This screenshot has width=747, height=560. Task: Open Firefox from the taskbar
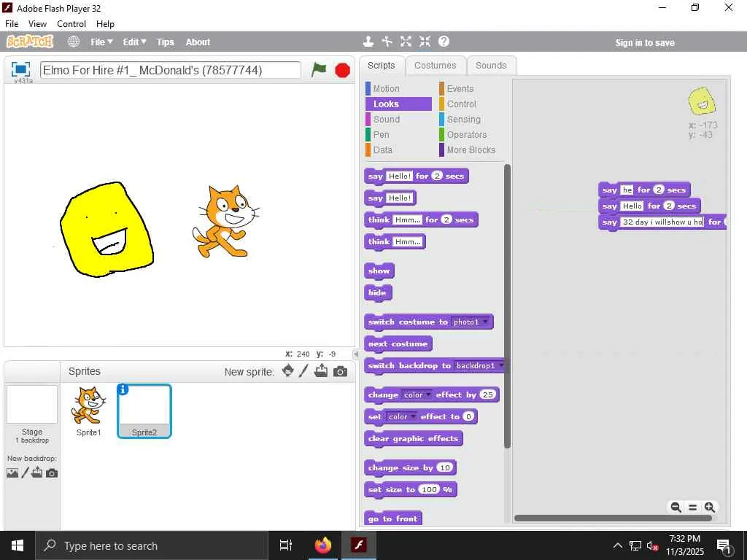tap(323, 545)
